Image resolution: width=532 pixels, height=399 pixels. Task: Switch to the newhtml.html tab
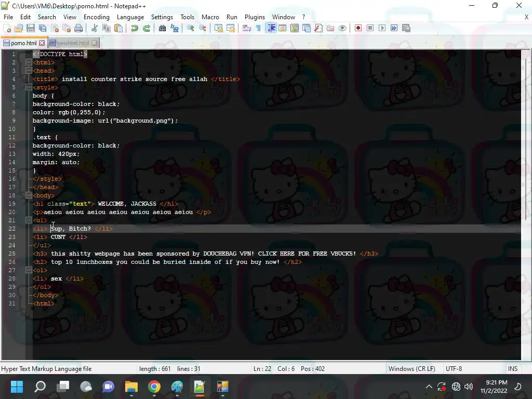(73, 43)
